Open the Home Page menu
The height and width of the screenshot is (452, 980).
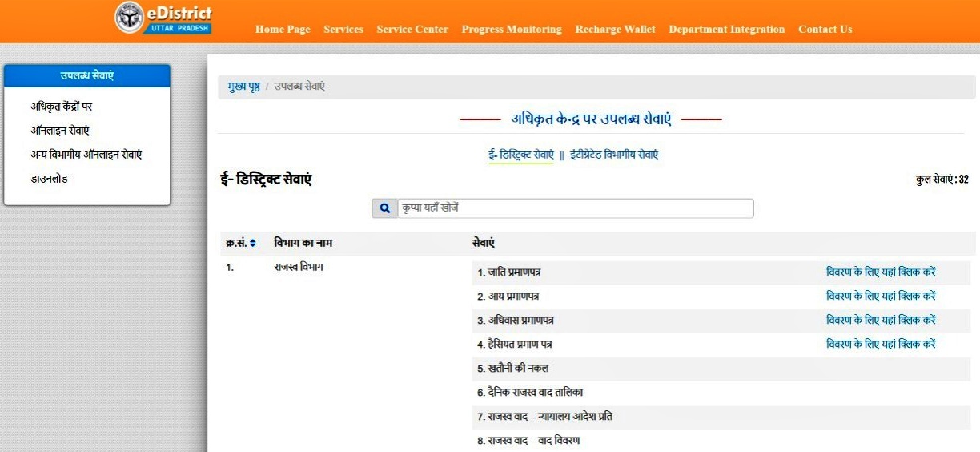click(x=283, y=29)
